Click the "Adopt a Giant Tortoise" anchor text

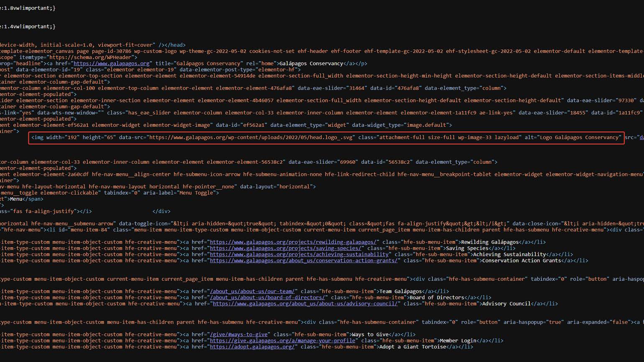pos(412,347)
